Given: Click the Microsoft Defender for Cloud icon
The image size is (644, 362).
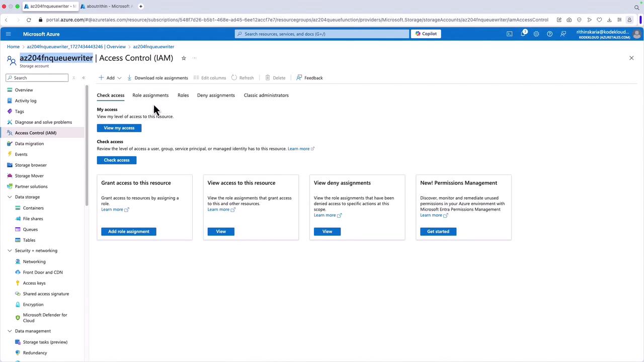Looking at the screenshot, I should pyautogui.click(x=18, y=318).
